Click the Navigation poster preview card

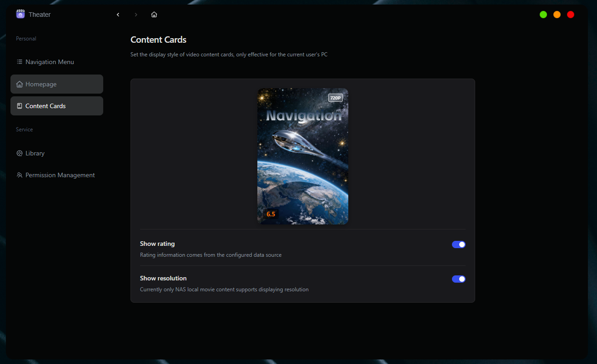[303, 156]
